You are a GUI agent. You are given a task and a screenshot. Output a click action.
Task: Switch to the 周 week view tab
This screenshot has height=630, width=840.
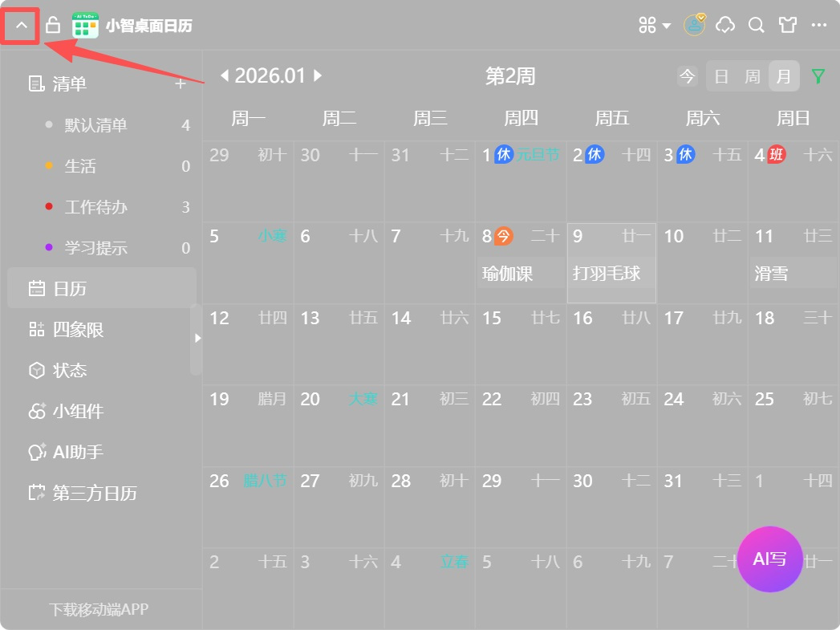[752, 75]
